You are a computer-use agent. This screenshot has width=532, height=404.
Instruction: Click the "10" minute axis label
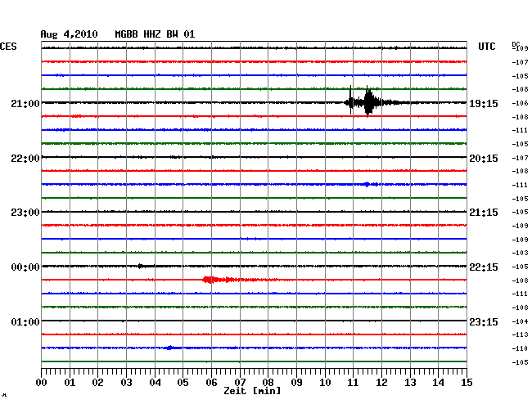(325, 383)
